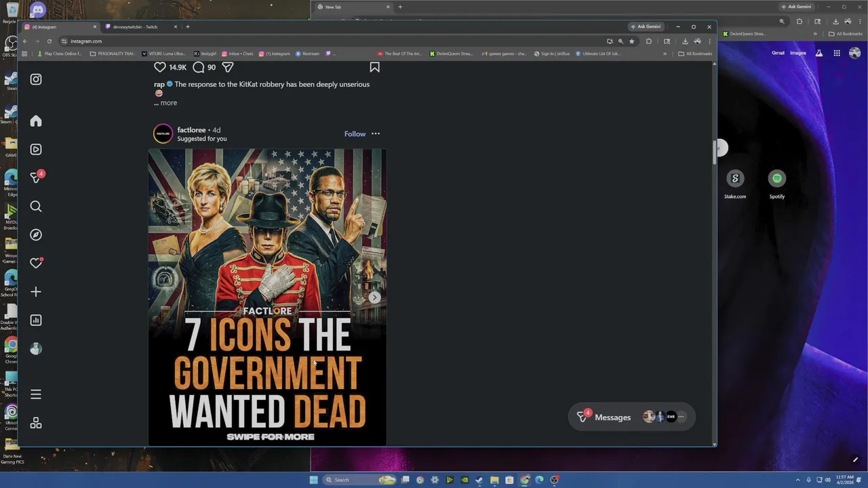868x488 pixels.
Task: Open factloree post options three dots
Action: (x=376, y=134)
